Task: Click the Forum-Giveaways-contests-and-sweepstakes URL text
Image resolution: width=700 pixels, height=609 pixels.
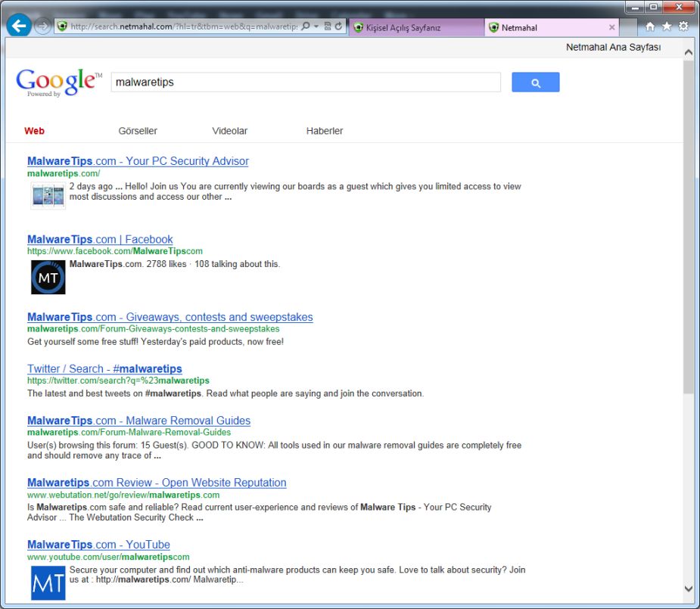Action: [153, 329]
